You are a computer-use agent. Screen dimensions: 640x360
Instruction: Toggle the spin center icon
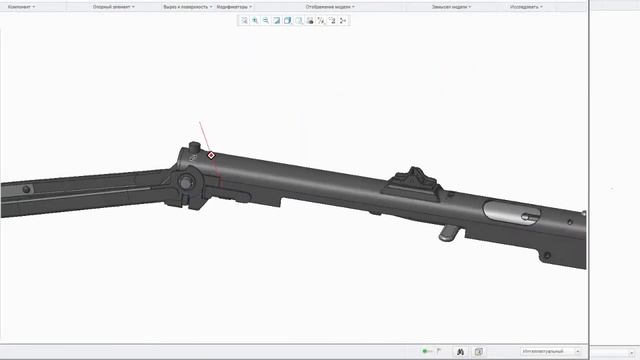tap(343, 20)
